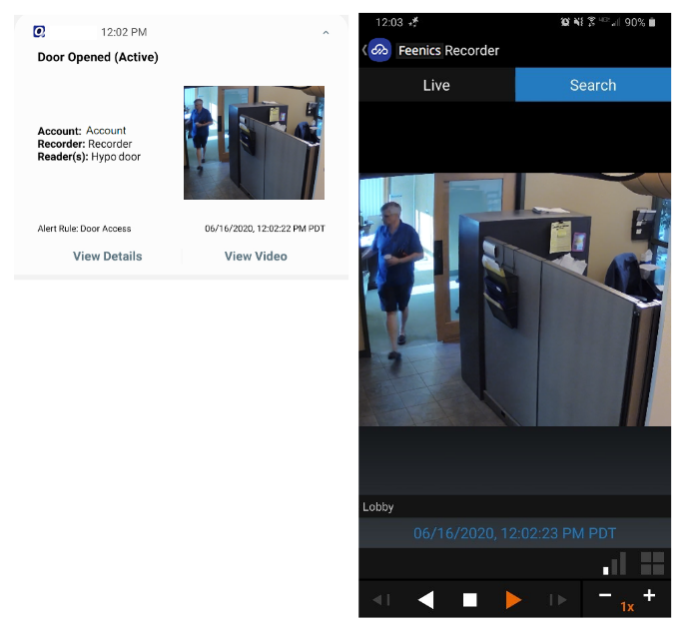The height and width of the screenshot is (631, 680).
Task: Open the multi-camera grid layout icon
Action: tap(652, 563)
